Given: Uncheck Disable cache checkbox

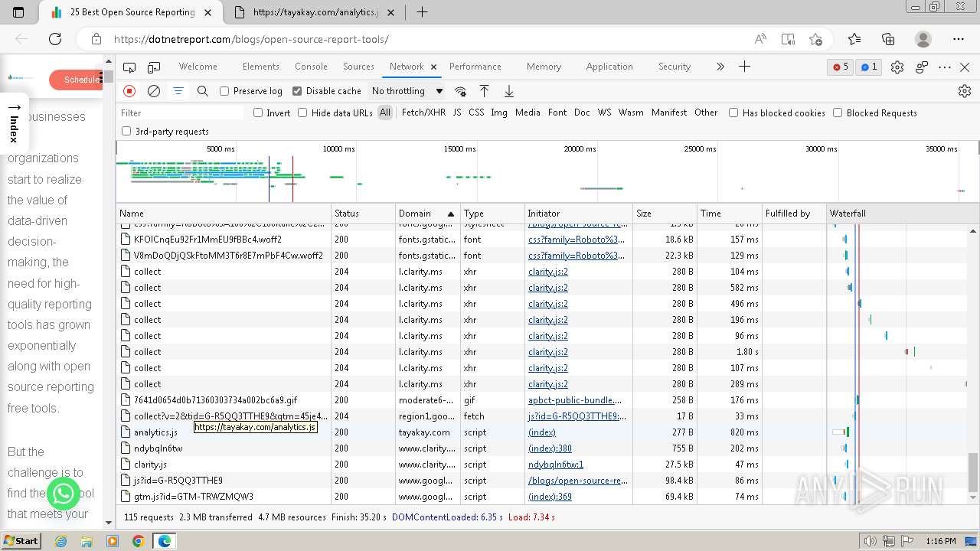Looking at the screenshot, I should click(x=297, y=91).
